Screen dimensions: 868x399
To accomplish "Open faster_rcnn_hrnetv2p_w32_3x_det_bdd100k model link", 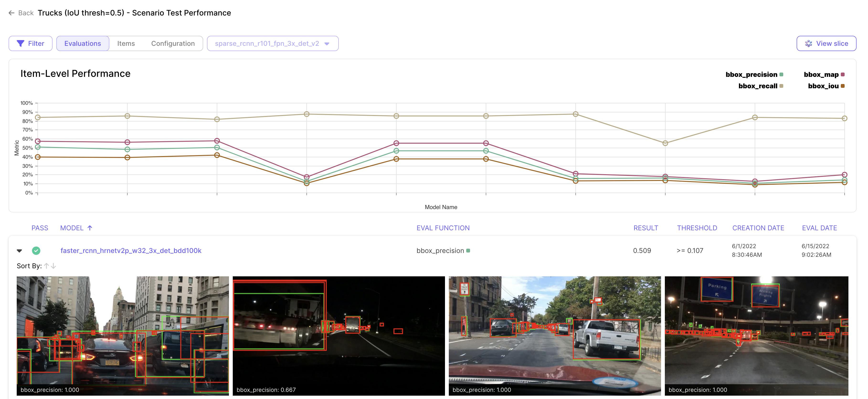I will pyautogui.click(x=131, y=251).
